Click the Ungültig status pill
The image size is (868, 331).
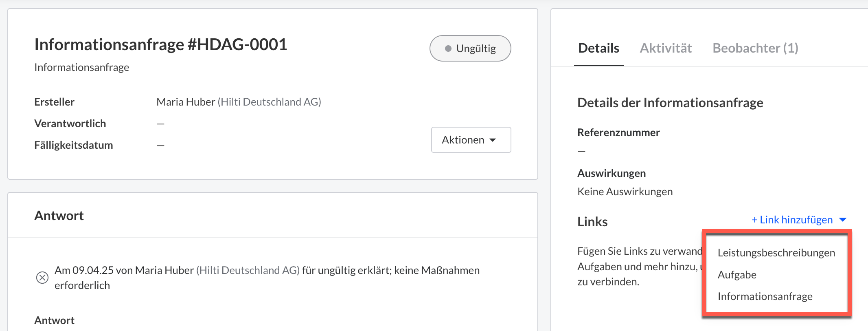tap(470, 49)
